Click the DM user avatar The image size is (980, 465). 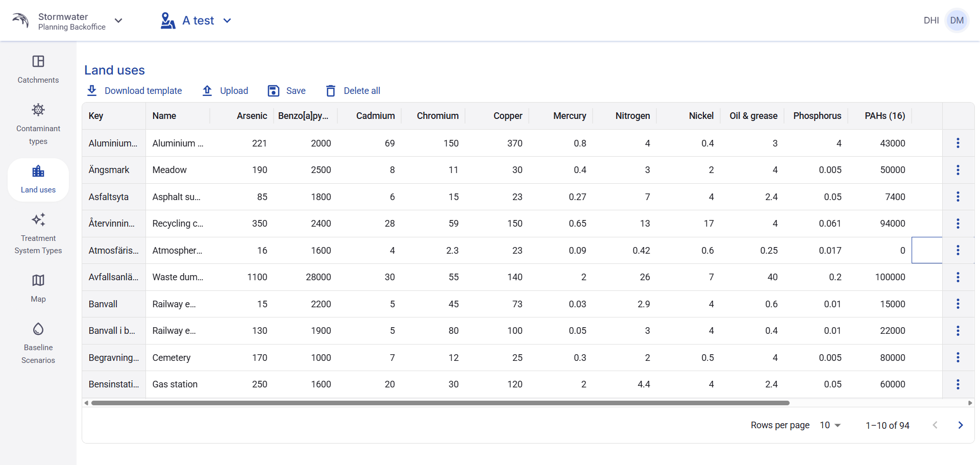pyautogui.click(x=957, y=20)
